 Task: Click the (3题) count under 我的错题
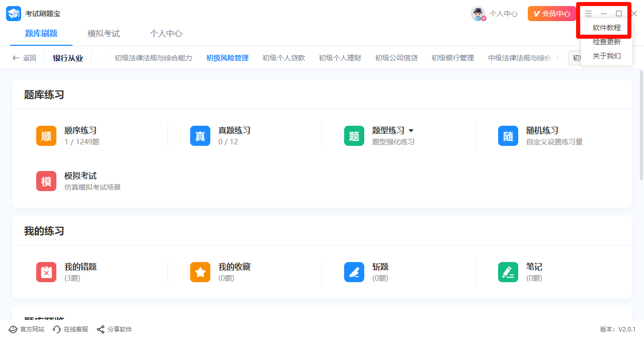coord(72,278)
